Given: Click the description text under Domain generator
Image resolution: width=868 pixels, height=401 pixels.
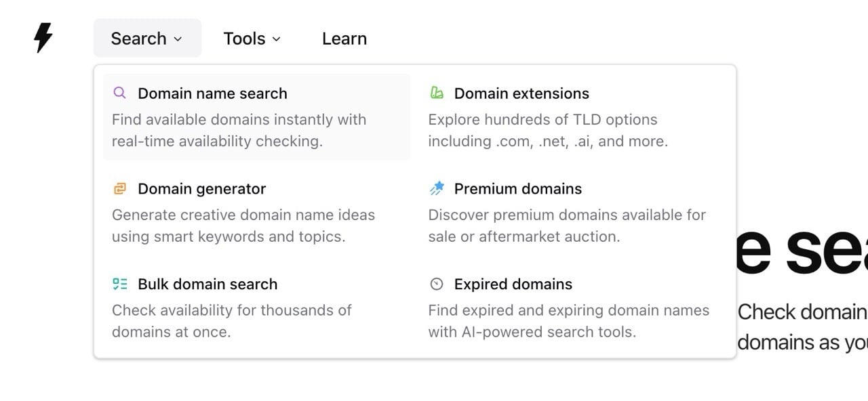Looking at the screenshot, I should click(x=243, y=226).
